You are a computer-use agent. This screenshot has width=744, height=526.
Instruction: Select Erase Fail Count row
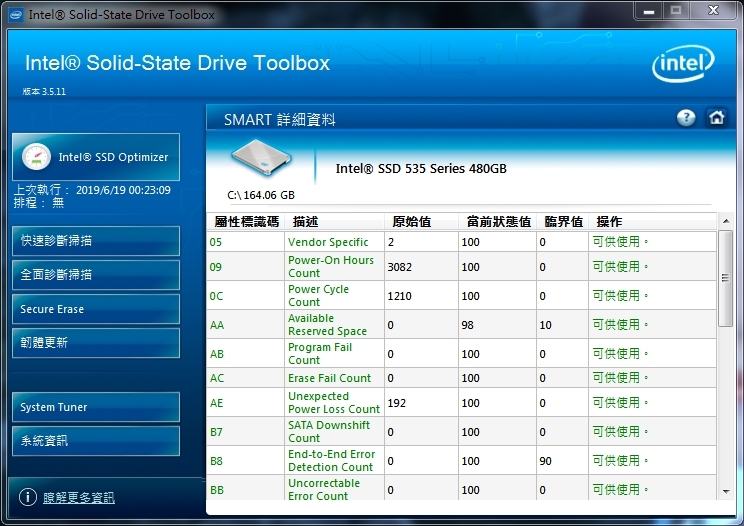click(x=461, y=378)
